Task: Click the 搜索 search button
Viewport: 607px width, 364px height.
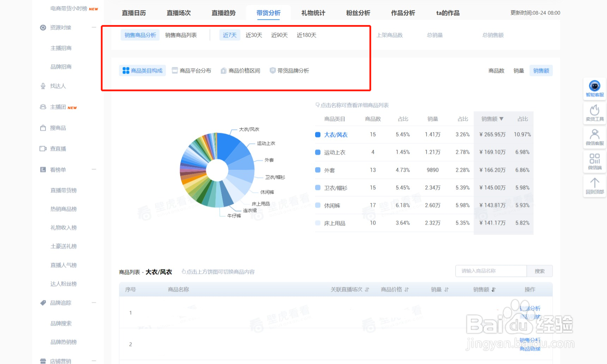Action: pos(540,271)
